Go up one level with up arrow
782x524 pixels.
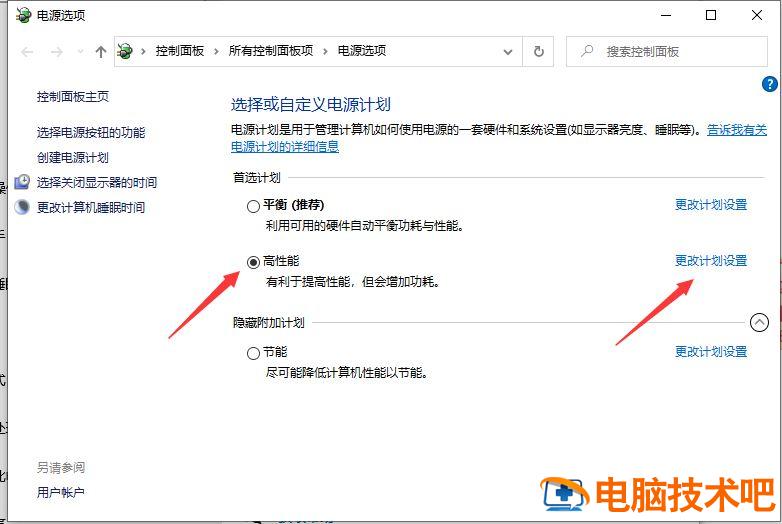click(x=101, y=51)
